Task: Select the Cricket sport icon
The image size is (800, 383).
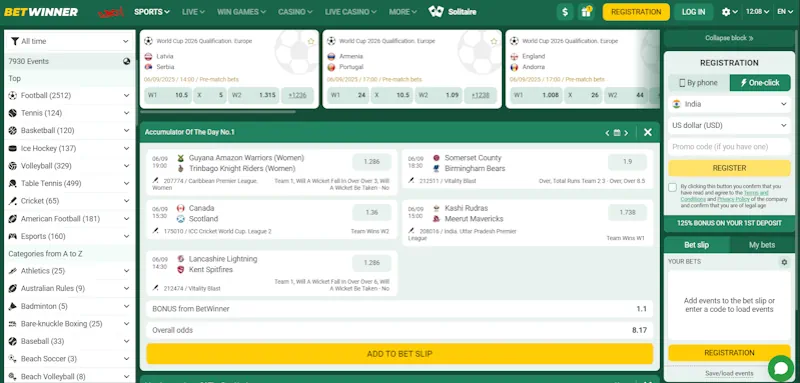Action: tap(12, 201)
